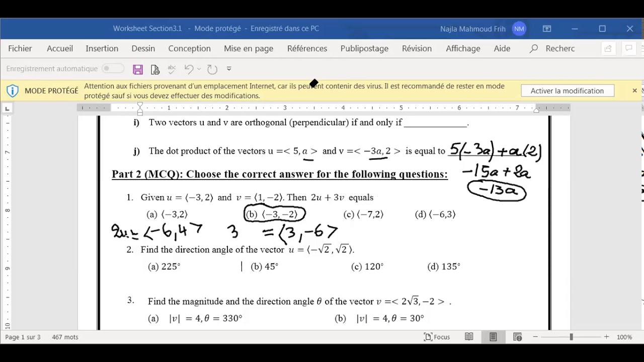Click the zoom out minus button
This screenshot has width=644, height=362.
pos(535,337)
